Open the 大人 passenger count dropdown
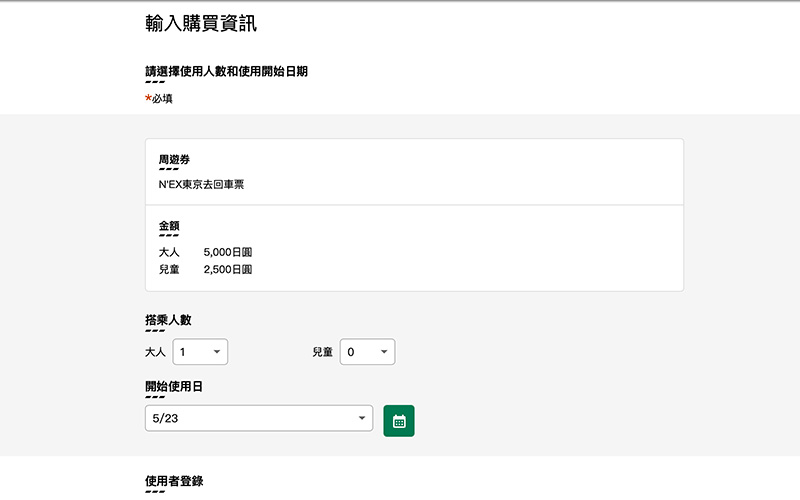Image resolution: width=800 pixels, height=500 pixels. [200, 352]
